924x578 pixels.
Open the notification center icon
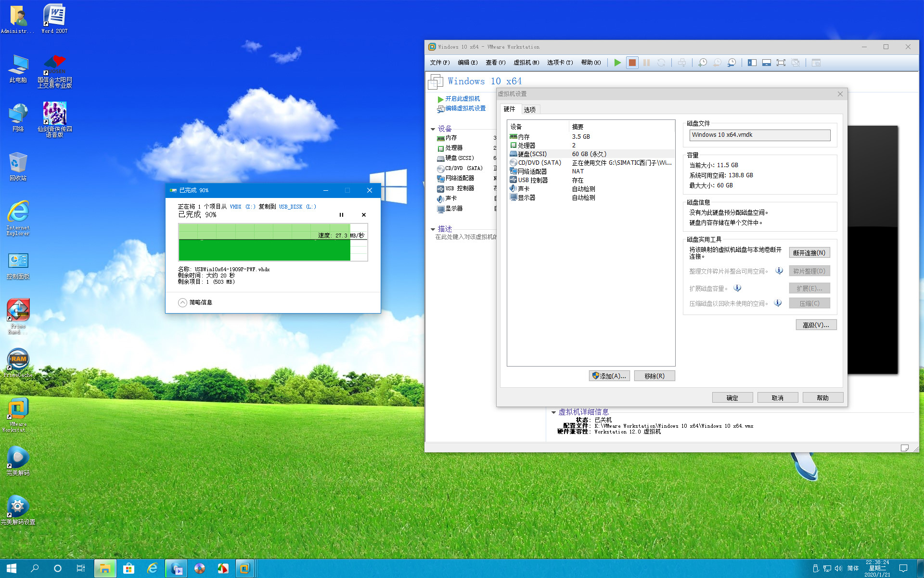pyautogui.click(x=903, y=568)
